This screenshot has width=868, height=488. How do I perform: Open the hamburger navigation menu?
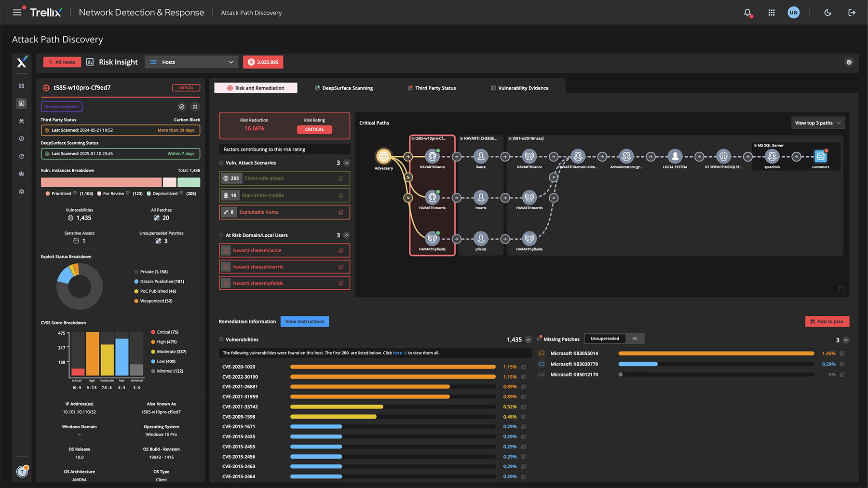(x=17, y=13)
